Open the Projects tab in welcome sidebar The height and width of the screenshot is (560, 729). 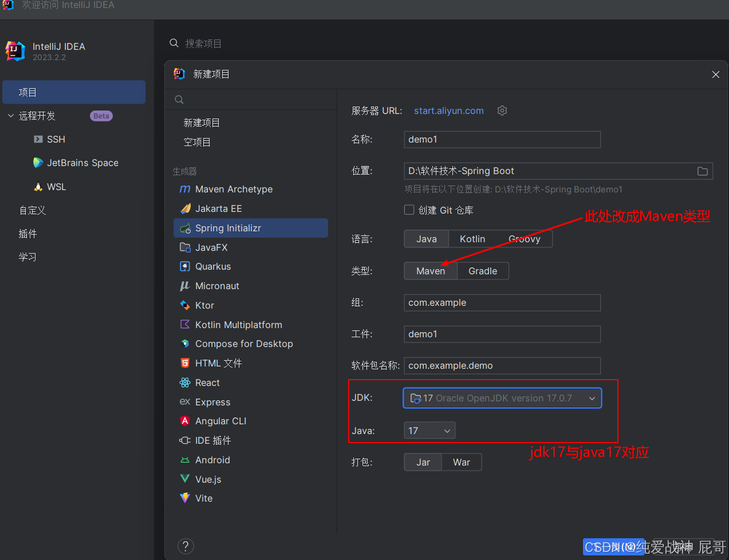[x=74, y=92]
